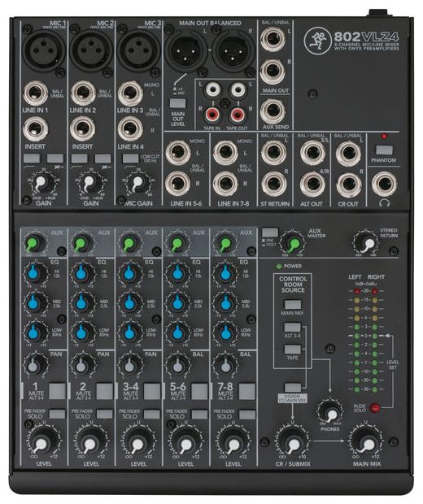The width and height of the screenshot is (423, 504).
Task: Click the MAIN OUT left quarter-inch jack
Action: click(x=273, y=39)
